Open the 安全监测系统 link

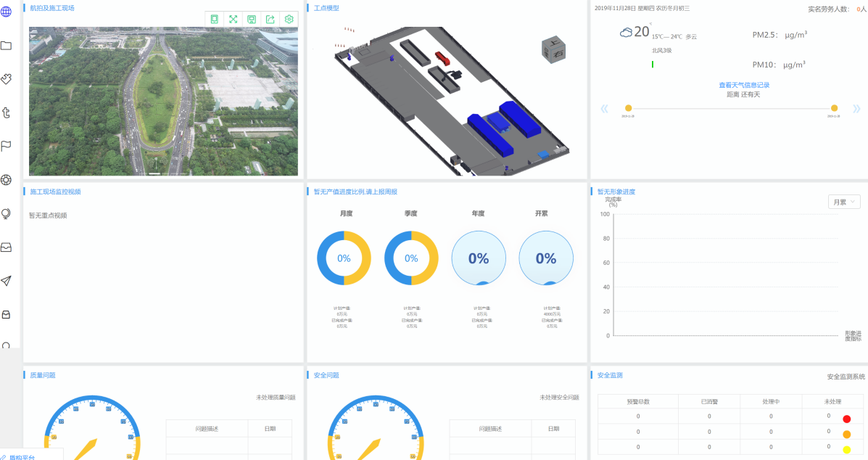(x=846, y=377)
